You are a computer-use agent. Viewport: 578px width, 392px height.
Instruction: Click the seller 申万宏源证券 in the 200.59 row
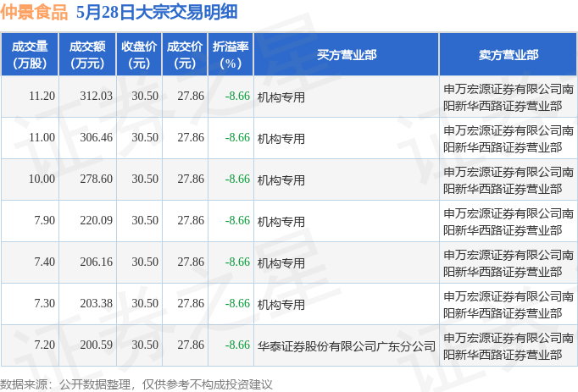click(508, 346)
